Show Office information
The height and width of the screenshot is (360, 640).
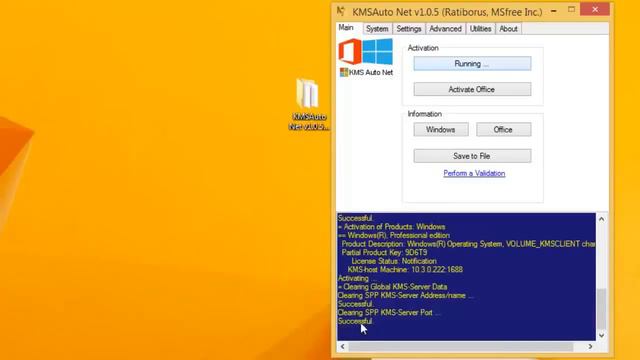click(x=504, y=130)
